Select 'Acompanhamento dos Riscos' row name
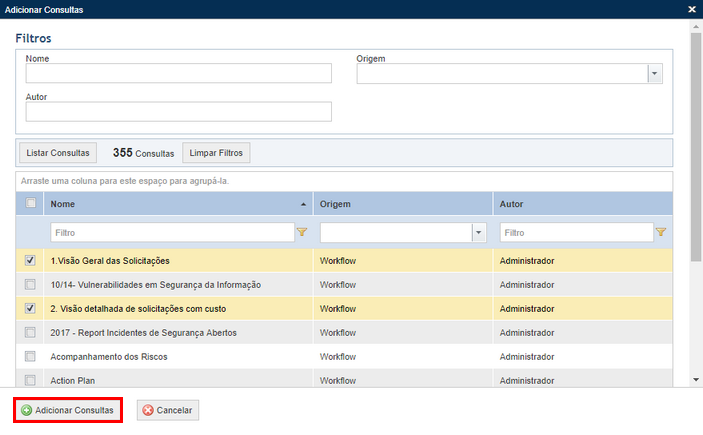 click(x=109, y=357)
